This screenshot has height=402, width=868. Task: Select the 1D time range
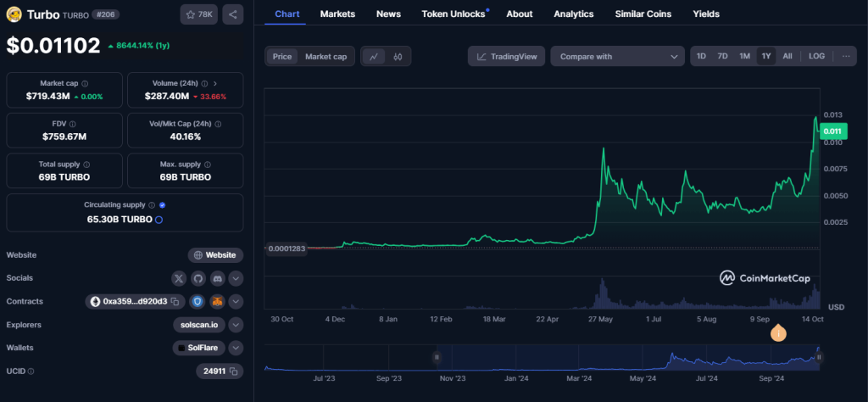701,56
